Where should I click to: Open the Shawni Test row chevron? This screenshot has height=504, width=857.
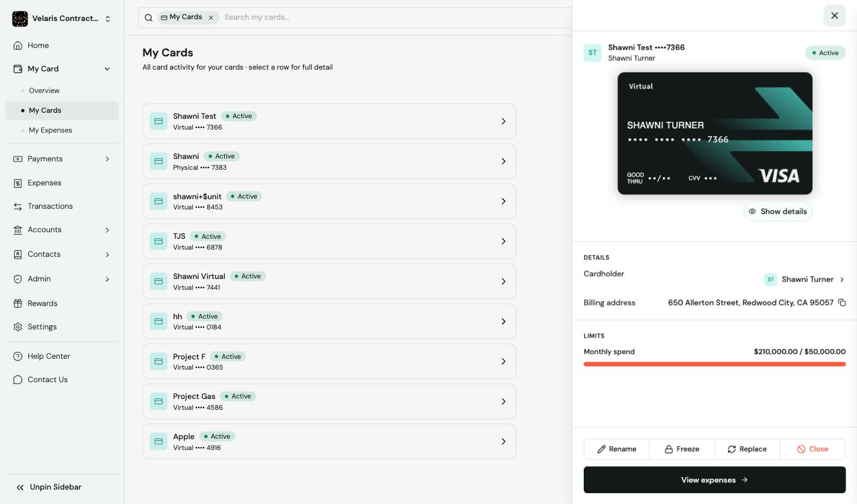(503, 121)
